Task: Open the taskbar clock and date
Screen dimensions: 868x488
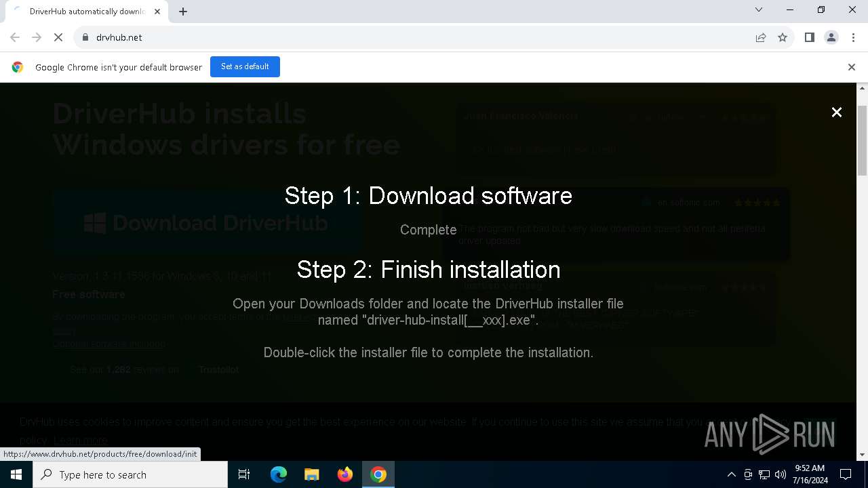Action: point(810,474)
